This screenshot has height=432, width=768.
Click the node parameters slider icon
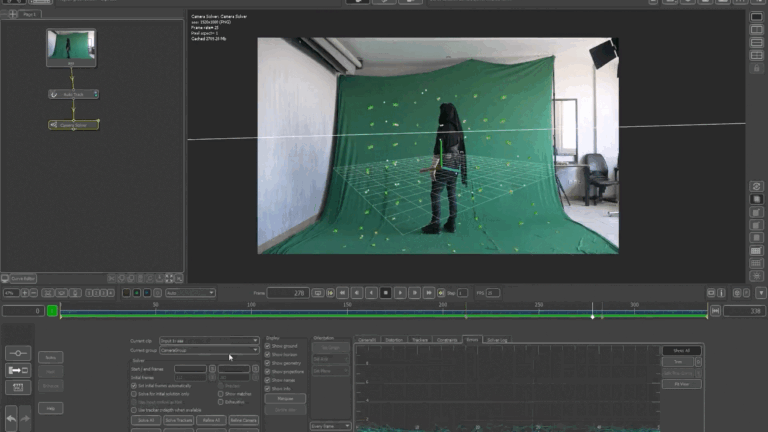coord(18,353)
